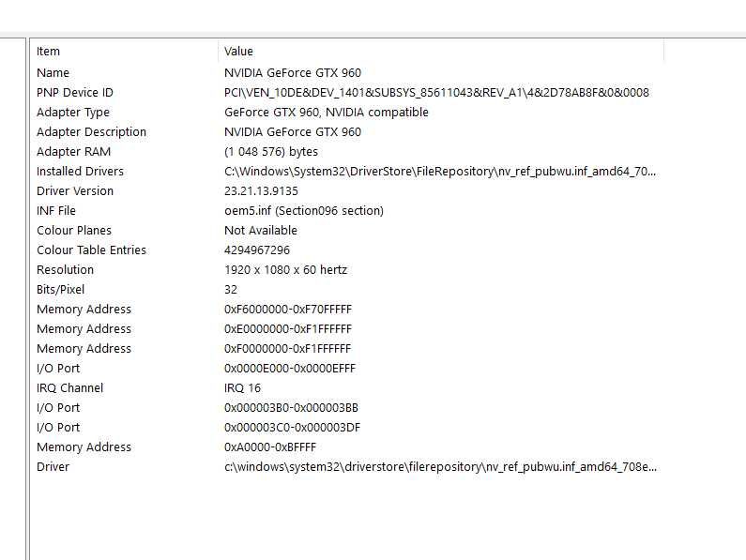Select I/O Port label for 0x000003C0-0x000003DF

58,427
